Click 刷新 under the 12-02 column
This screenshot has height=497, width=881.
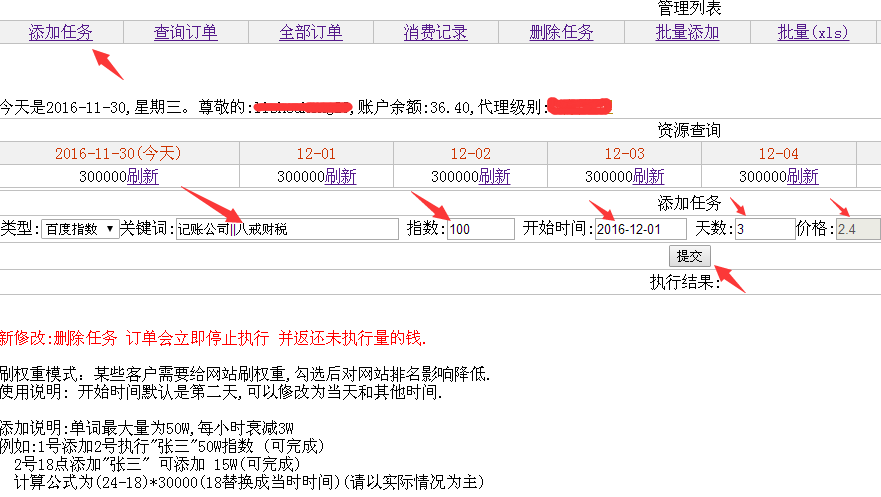494,177
